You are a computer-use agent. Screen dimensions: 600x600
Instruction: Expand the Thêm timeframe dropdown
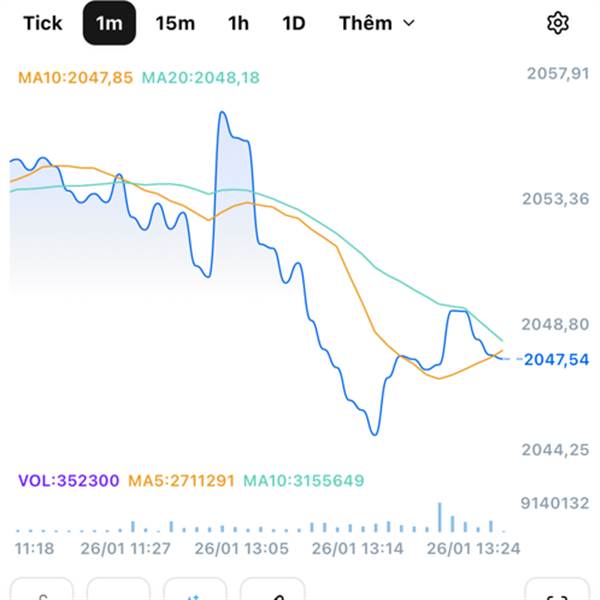[376, 23]
